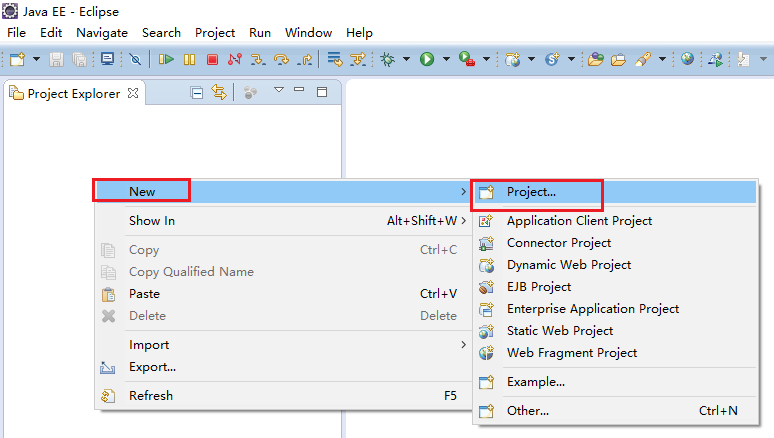The height and width of the screenshot is (438, 774).
Task: Open the Edit menu
Action: 51,33
